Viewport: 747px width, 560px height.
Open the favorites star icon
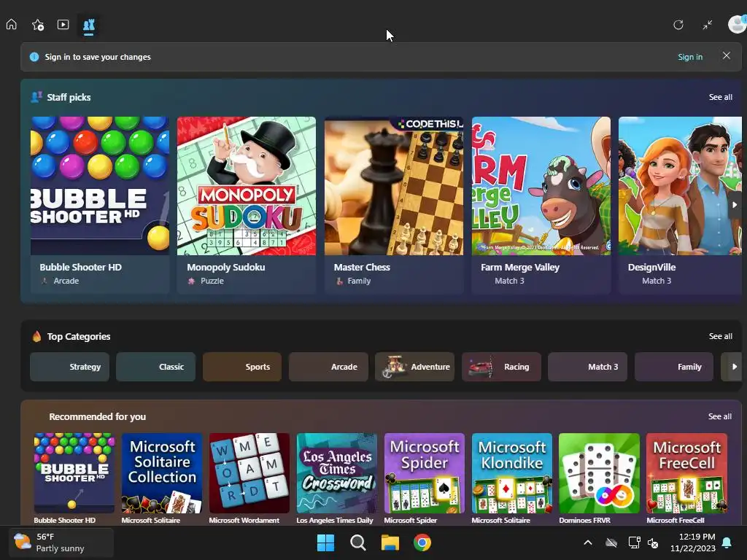(x=38, y=25)
